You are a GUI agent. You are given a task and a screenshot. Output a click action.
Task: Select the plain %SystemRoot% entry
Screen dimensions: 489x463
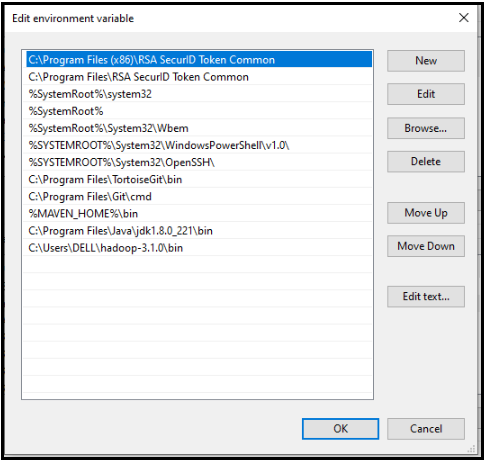tap(199, 111)
